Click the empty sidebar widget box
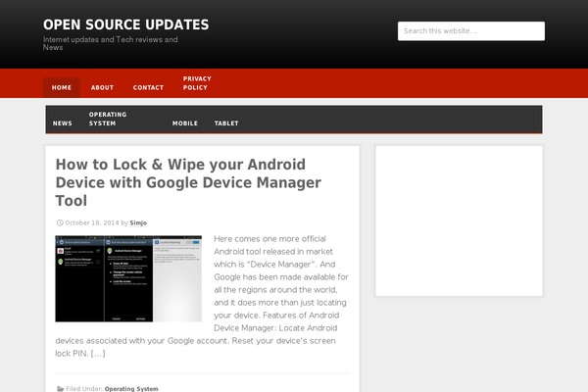This screenshot has height=392, width=588. tap(459, 221)
